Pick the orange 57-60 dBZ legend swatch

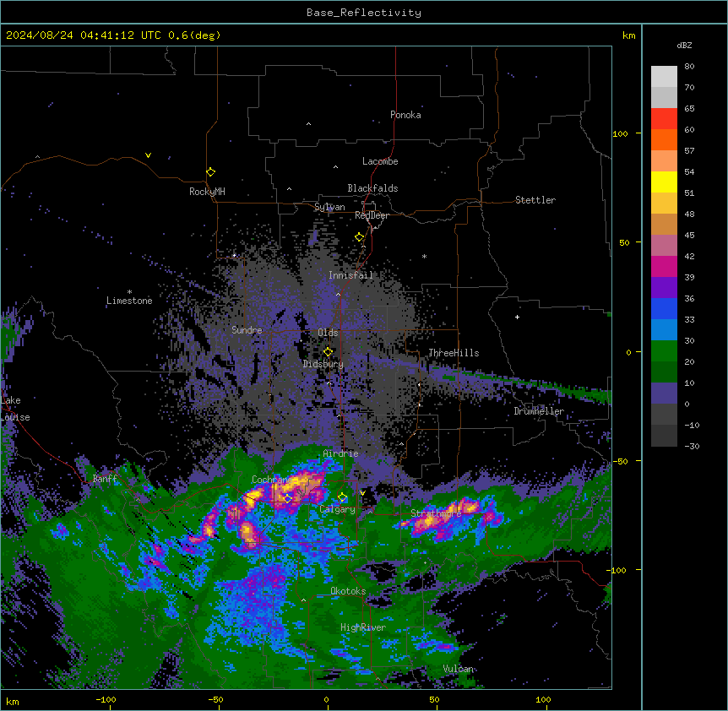pyautogui.click(x=664, y=139)
